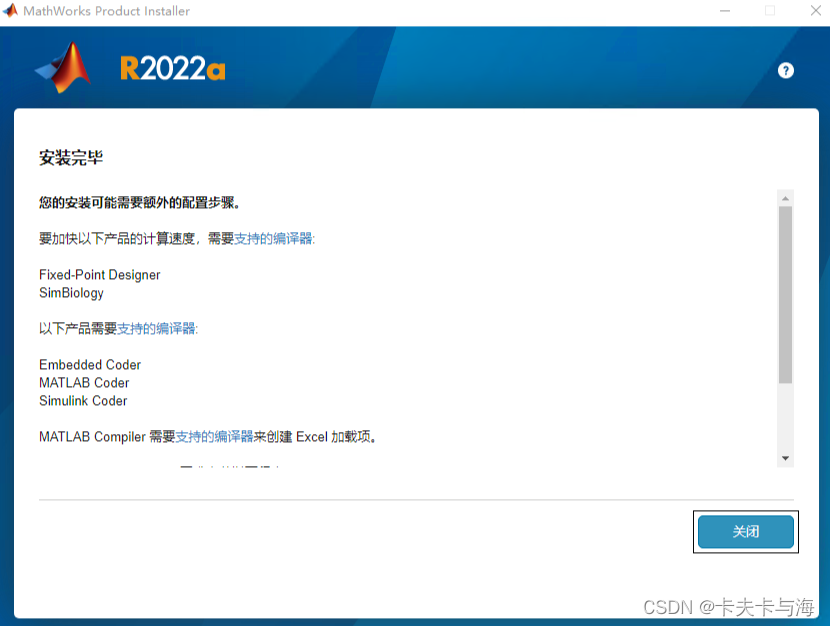Open 支持的编译器 link after 计算速度

(x=273, y=239)
